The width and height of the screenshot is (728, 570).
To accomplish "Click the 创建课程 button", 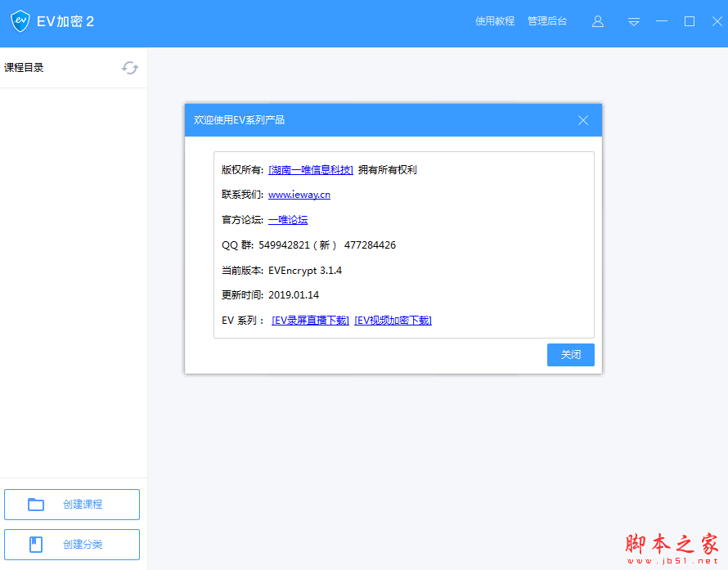I will (72, 505).
